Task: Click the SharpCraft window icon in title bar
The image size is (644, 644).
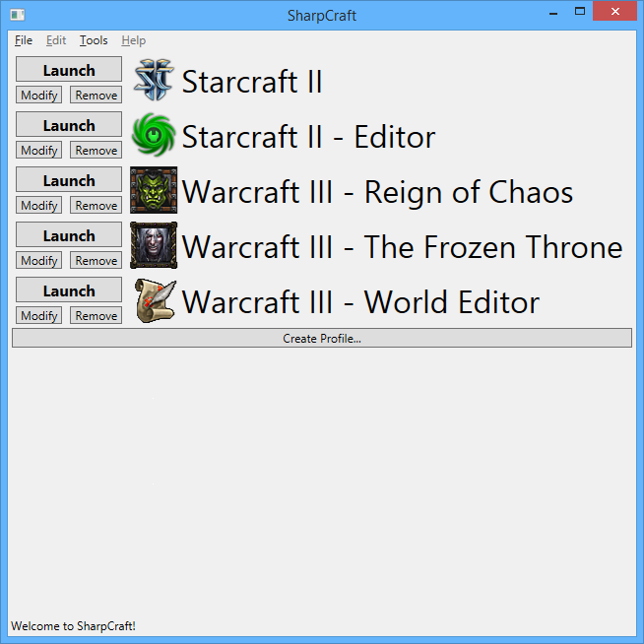Action: 18,15
